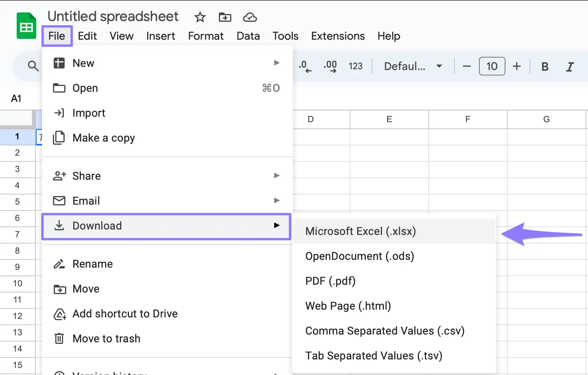Toggle bold formatting
The height and width of the screenshot is (375, 588).
click(545, 67)
